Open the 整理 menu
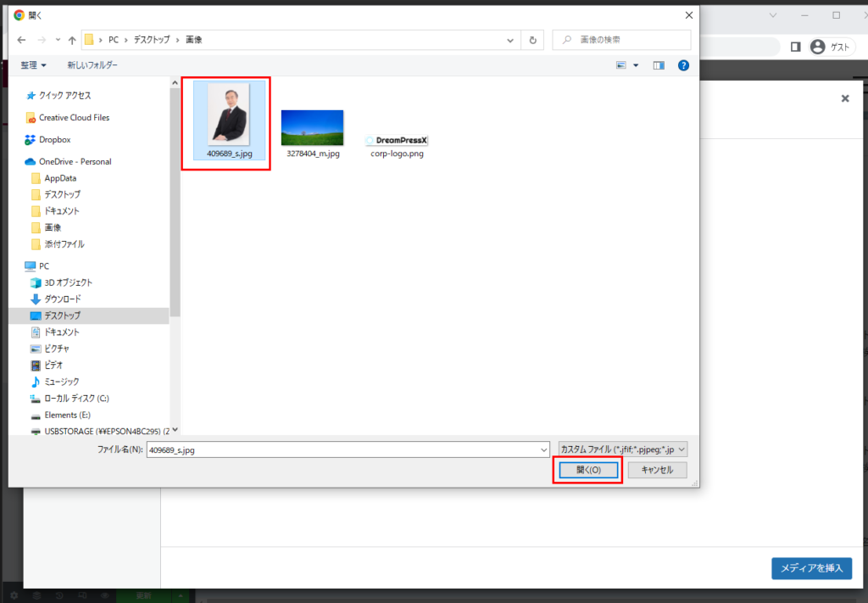The height and width of the screenshot is (603, 868). click(34, 65)
